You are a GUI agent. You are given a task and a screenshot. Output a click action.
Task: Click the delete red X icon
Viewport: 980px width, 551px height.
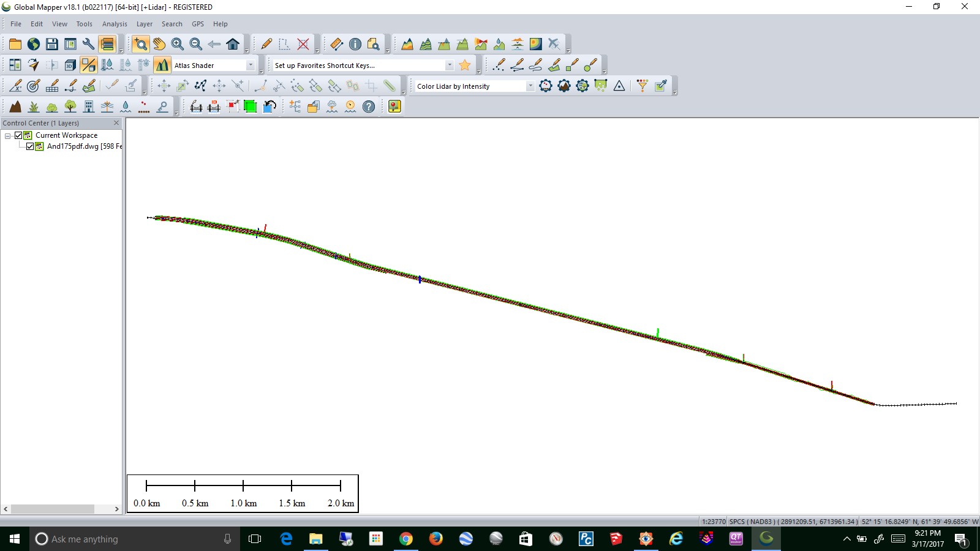303,44
